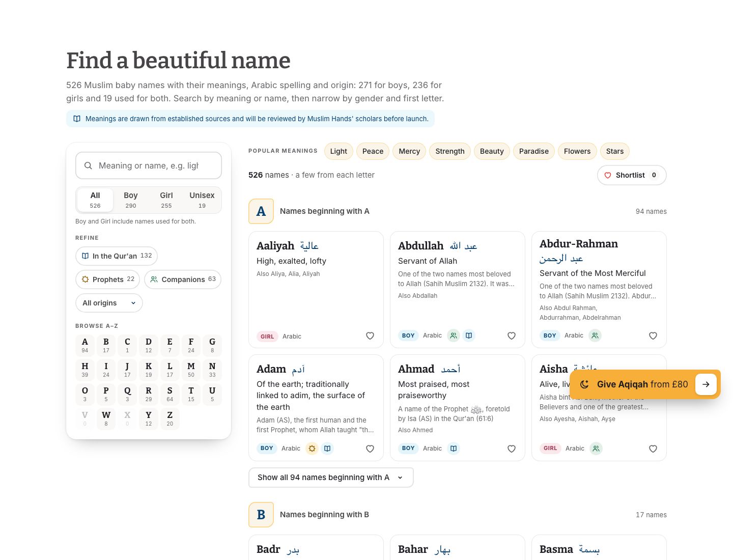Browse names starting with letter N

tap(212, 370)
